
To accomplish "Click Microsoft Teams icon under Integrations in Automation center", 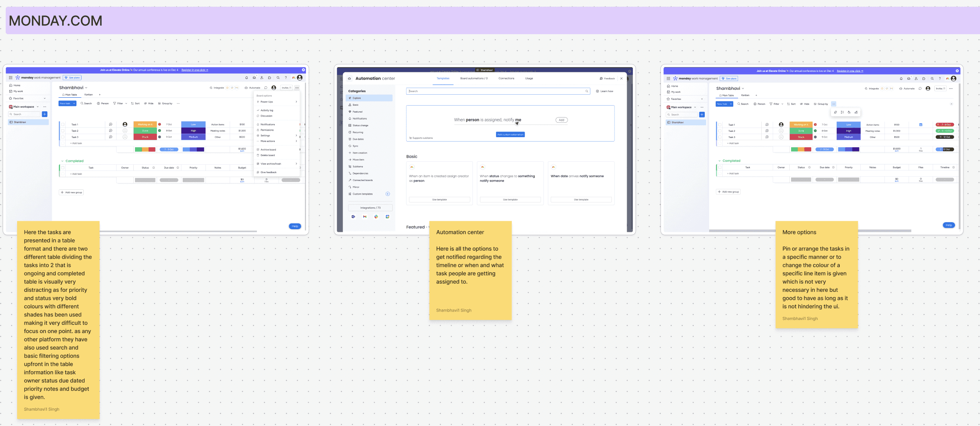I will click(x=353, y=217).
